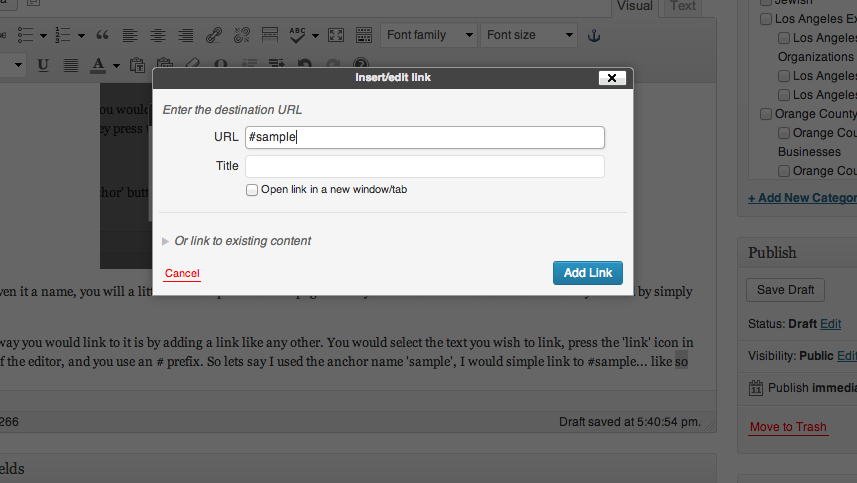The image size is (857, 483).
Task: Click the paste as plain text icon
Action: 137,65
